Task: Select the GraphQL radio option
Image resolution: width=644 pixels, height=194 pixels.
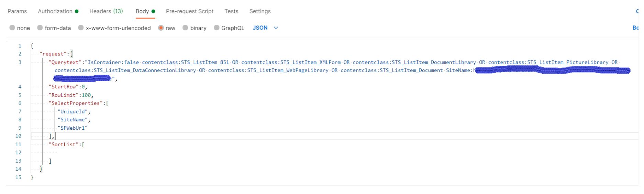Action: pos(216,28)
